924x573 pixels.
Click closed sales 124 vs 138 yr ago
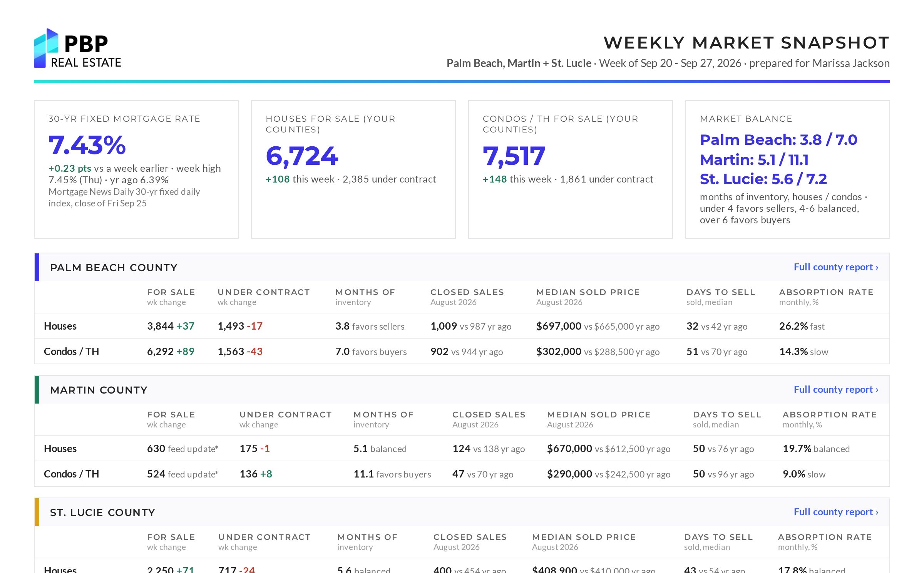[489, 449]
